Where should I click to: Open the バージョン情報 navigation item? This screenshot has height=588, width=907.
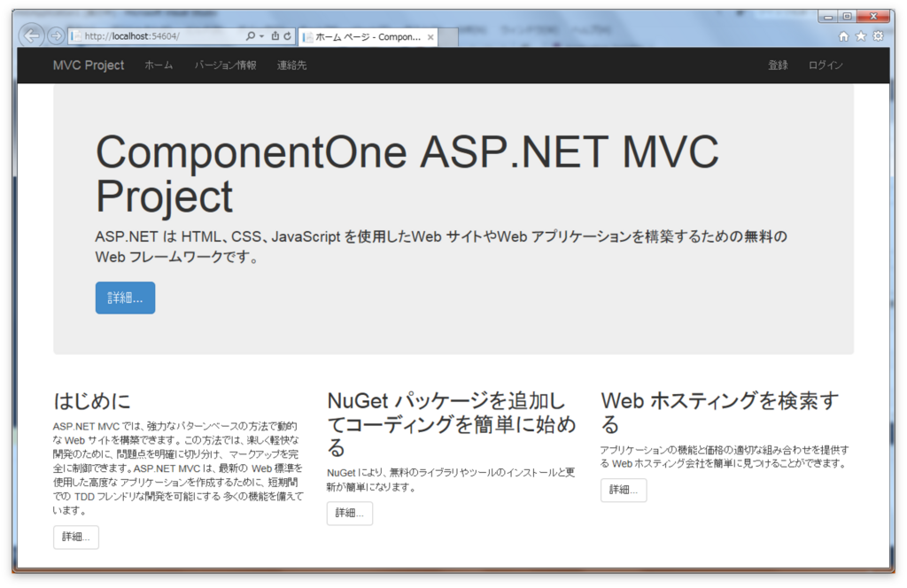click(x=226, y=66)
